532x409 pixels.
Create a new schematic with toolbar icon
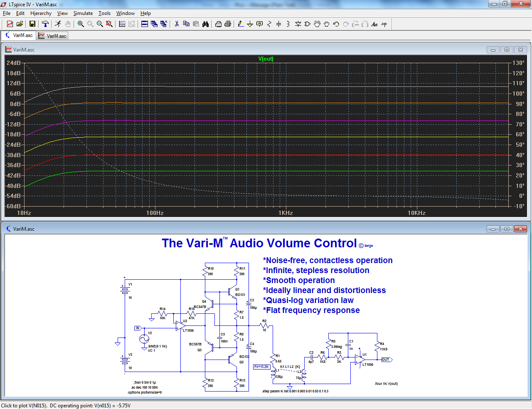10,24
